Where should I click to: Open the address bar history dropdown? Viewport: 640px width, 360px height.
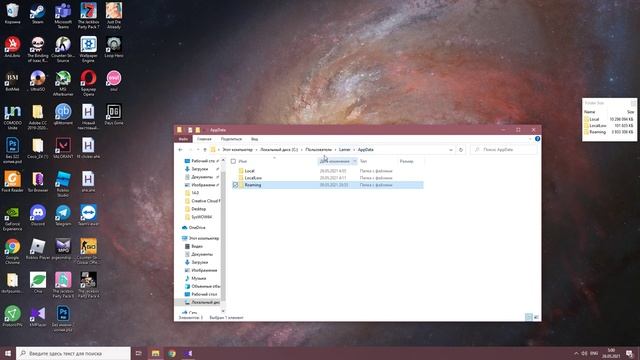[451, 150]
